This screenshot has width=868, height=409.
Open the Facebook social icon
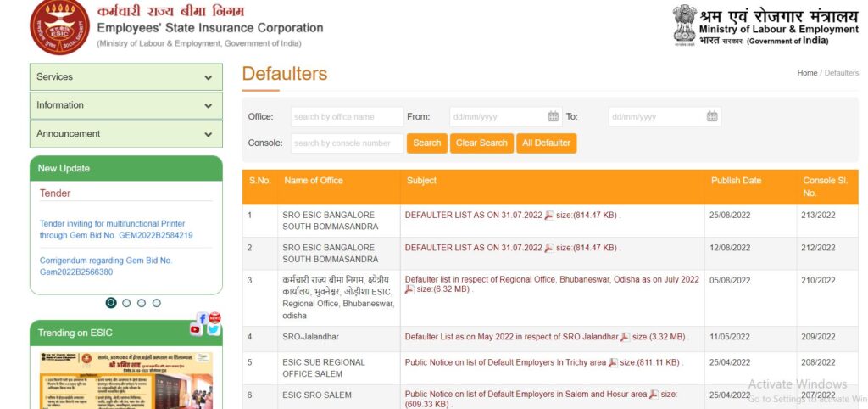coord(202,319)
